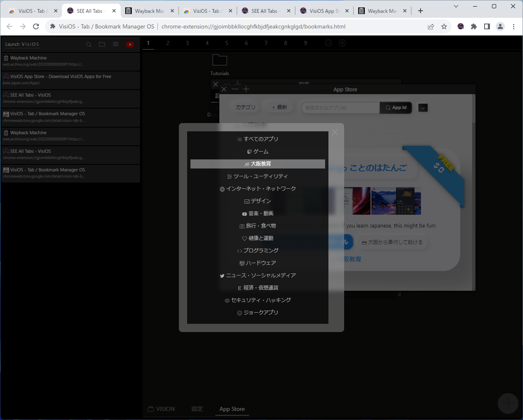The height and width of the screenshot is (420, 523).
Task: Click the 最新 sort button
Action: click(x=279, y=107)
